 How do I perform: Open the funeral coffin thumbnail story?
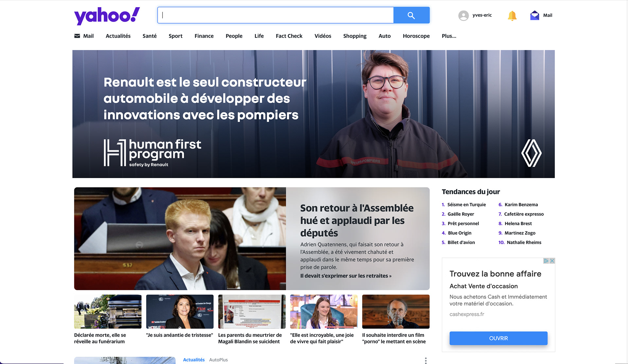tap(108, 311)
